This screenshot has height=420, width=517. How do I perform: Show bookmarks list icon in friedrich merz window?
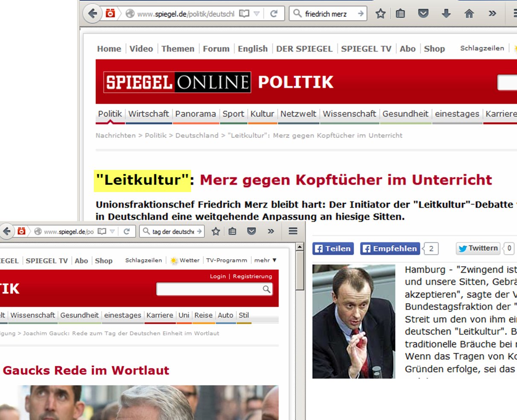tap(400, 14)
